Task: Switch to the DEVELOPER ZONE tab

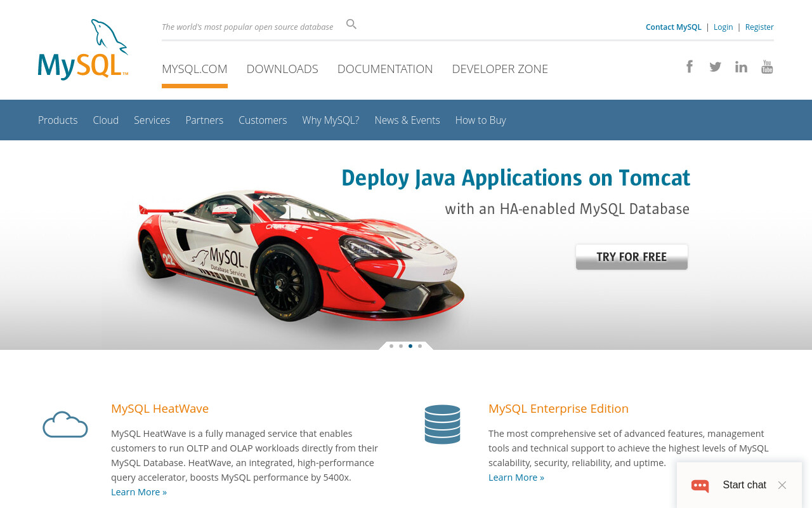Action: (x=500, y=69)
